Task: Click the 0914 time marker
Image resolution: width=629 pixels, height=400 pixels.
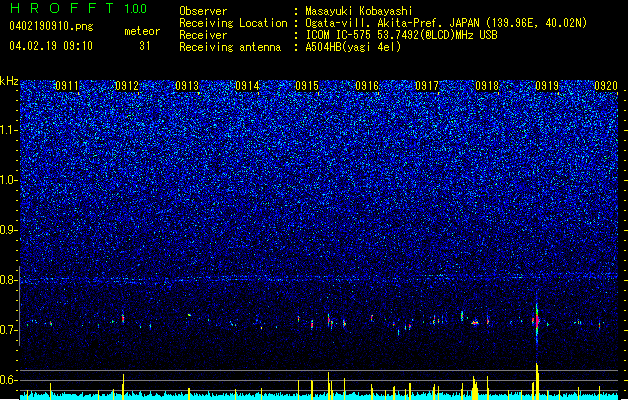Action: 247,86
